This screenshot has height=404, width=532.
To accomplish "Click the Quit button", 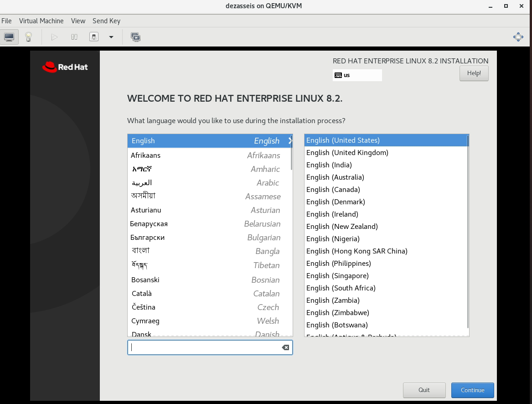I will click(424, 390).
